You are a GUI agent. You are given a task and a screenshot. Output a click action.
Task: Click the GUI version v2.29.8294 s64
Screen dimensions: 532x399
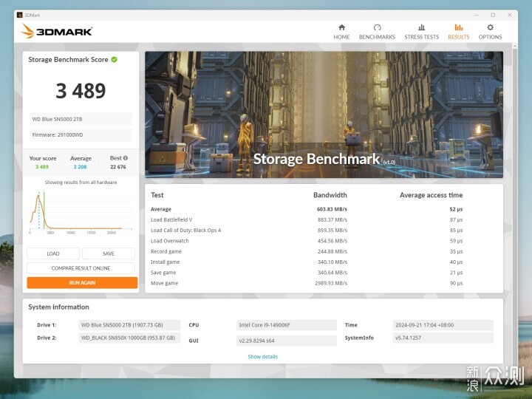point(287,341)
